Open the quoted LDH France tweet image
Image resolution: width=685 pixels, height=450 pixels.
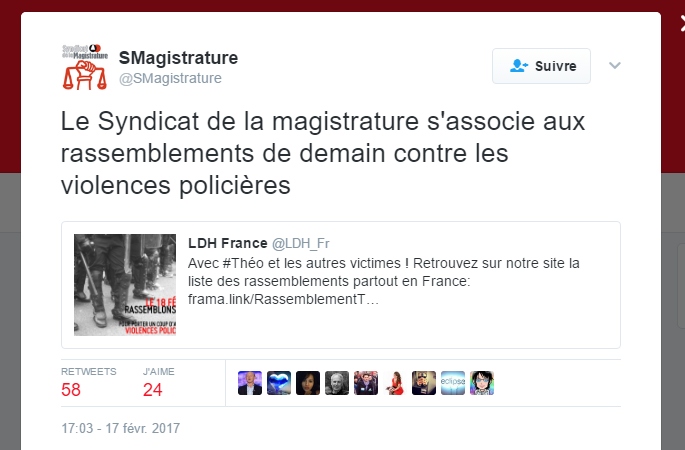(x=125, y=285)
